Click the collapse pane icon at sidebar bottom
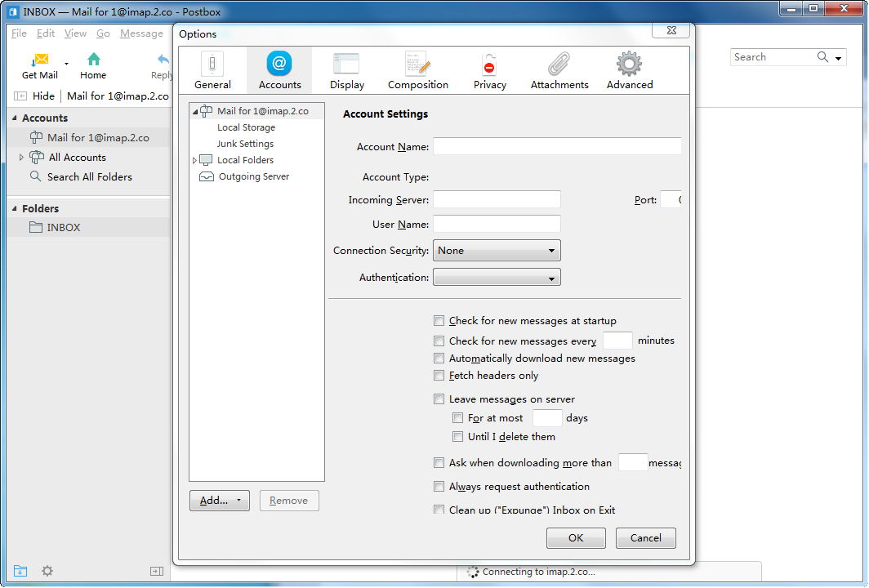The image size is (869, 588). (157, 571)
